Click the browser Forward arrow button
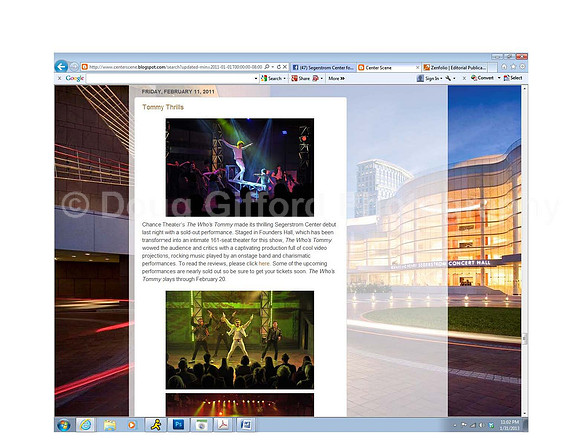The width and height of the screenshot is (580, 448). pos(74,67)
